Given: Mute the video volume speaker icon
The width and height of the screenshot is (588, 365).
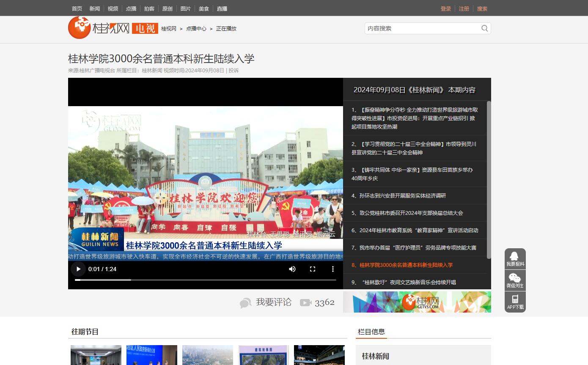Looking at the screenshot, I should click(x=292, y=269).
